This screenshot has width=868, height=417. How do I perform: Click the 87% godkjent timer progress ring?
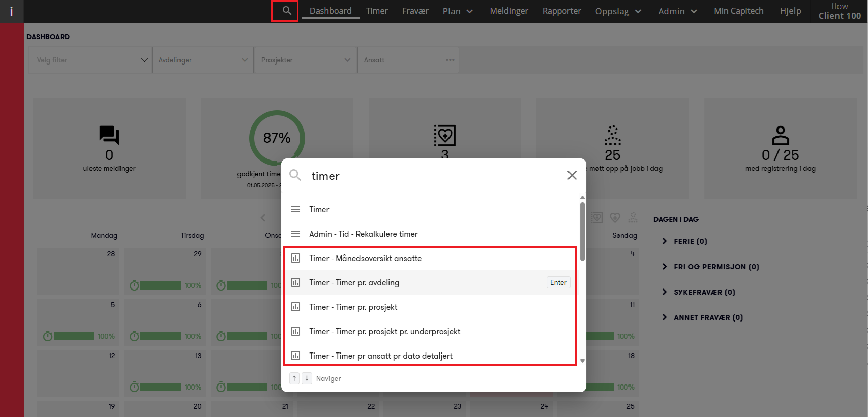(277, 138)
